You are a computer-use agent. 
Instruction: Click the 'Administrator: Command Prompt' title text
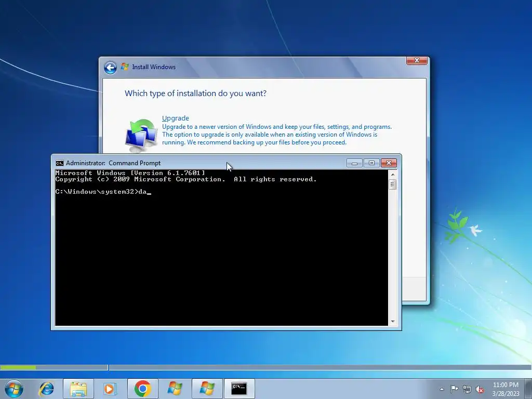pos(113,163)
